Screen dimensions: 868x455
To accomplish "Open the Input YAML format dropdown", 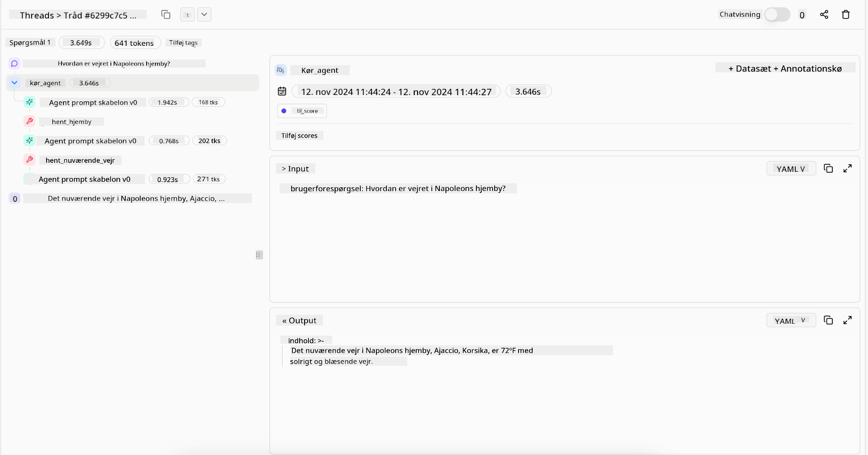I will pyautogui.click(x=791, y=169).
